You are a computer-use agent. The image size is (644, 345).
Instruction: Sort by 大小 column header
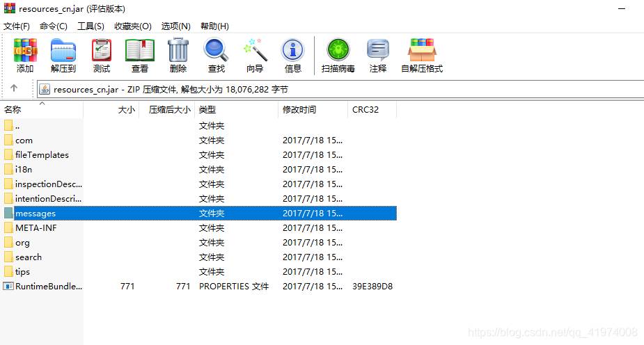[x=111, y=110]
